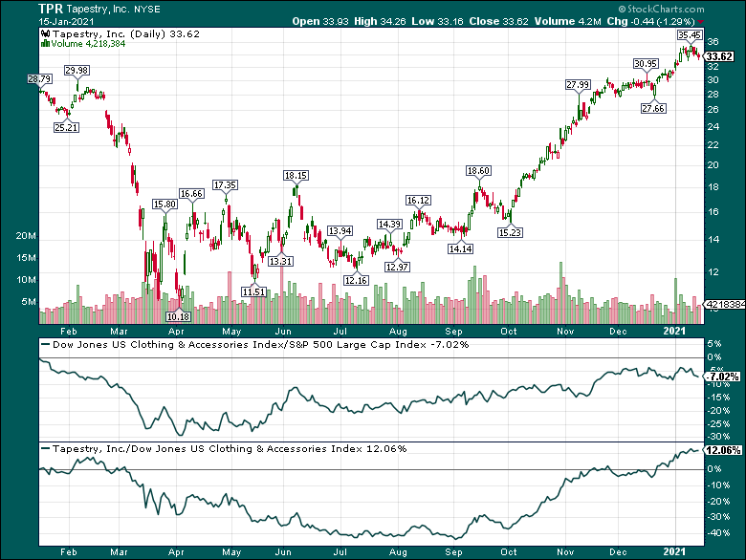Select the High 34.26 value
The image size is (746, 560).
coord(380,21)
